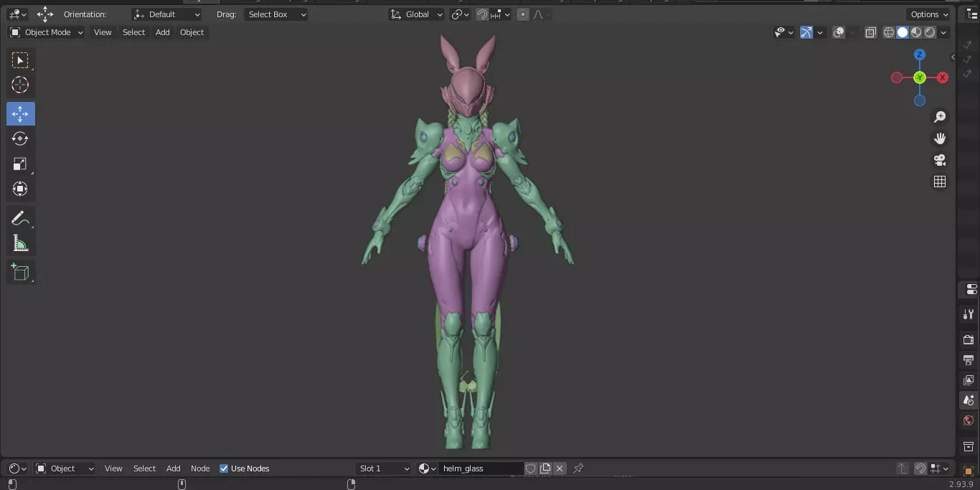Toggle proportional editing in viewport header
Screen dimensions: 980x490
tap(523, 14)
